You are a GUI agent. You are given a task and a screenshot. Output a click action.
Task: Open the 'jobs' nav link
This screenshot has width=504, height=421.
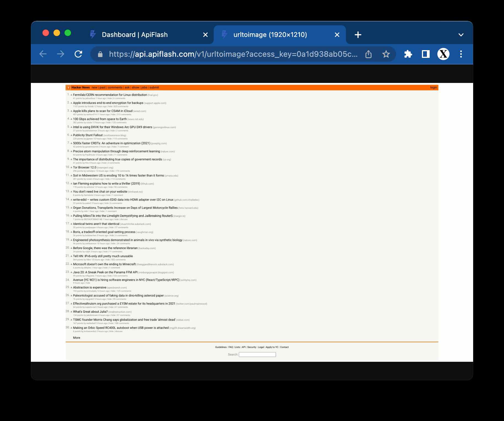point(144,87)
